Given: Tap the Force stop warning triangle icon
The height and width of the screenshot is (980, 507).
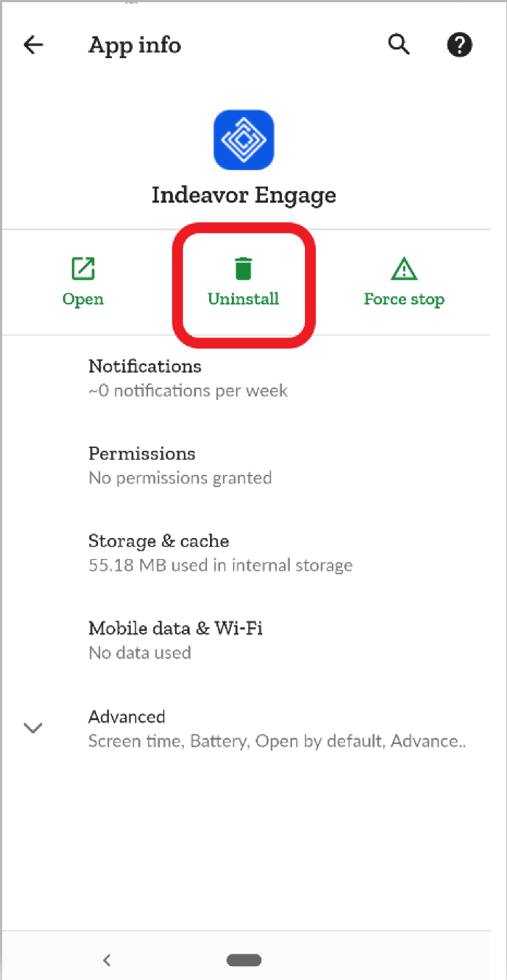Looking at the screenshot, I should coord(404,269).
